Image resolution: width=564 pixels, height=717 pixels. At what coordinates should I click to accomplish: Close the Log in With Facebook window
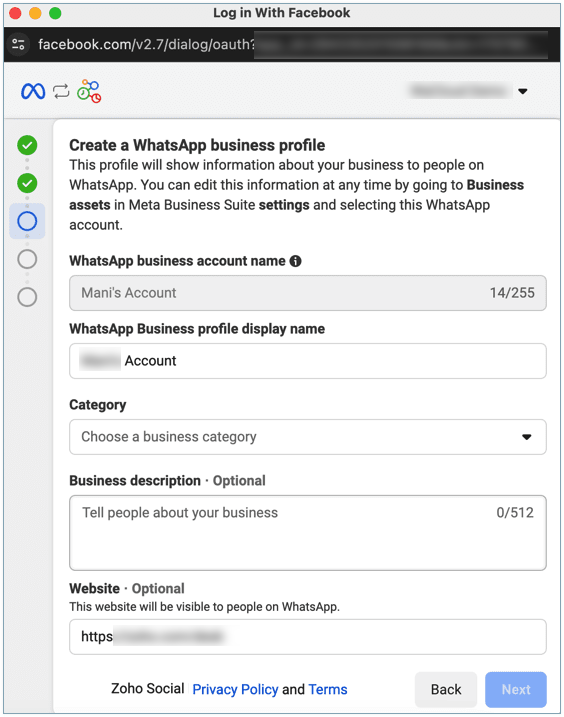[x=15, y=13]
